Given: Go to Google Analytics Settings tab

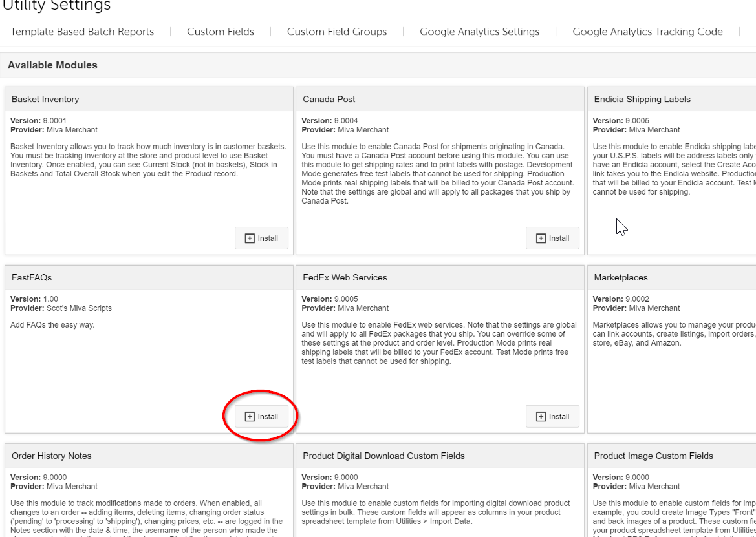Looking at the screenshot, I should point(479,32).
